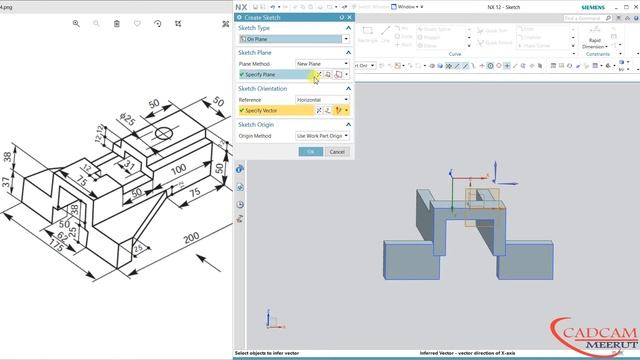Click the Rectangle tool in Curve group

tap(367, 34)
